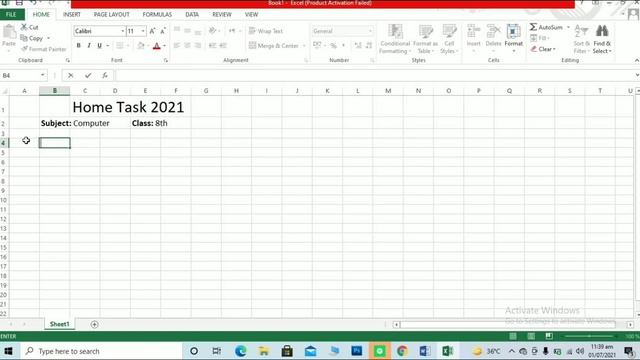Open the Cell Styles gallery
This screenshot has width=640, height=360.
[449, 32]
